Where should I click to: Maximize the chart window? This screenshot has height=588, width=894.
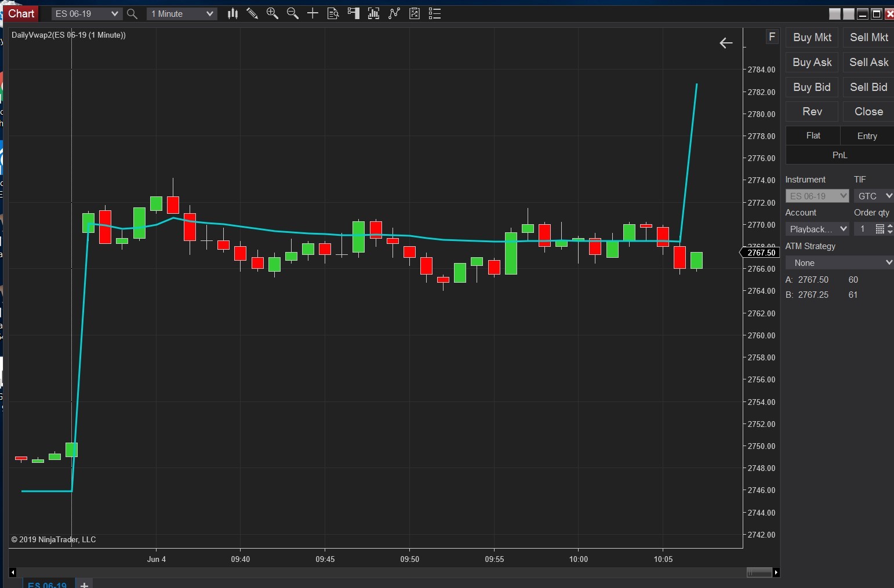tap(877, 14)
